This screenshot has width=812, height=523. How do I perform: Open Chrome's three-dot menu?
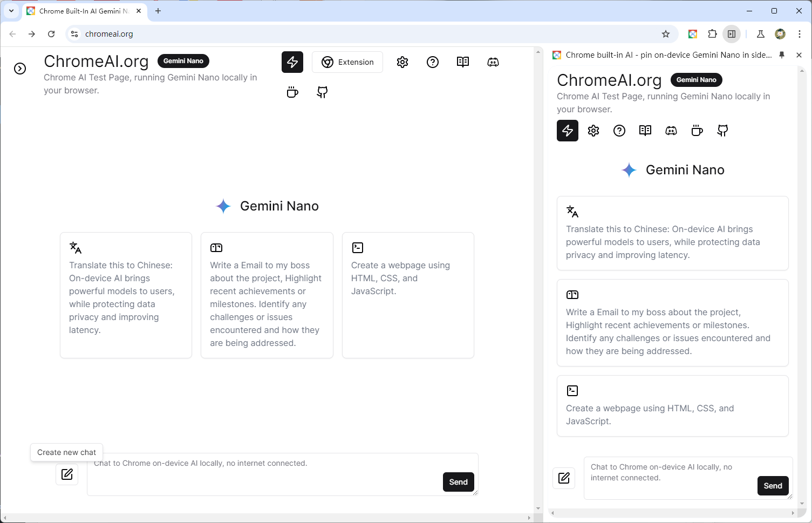pyautogui.click(x=800, y=34)
